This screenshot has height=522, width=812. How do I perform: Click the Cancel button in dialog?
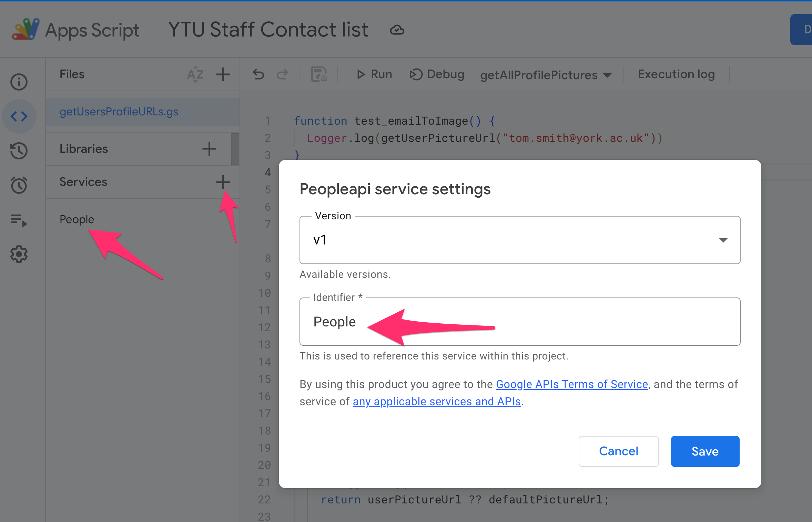click(618, 451)
